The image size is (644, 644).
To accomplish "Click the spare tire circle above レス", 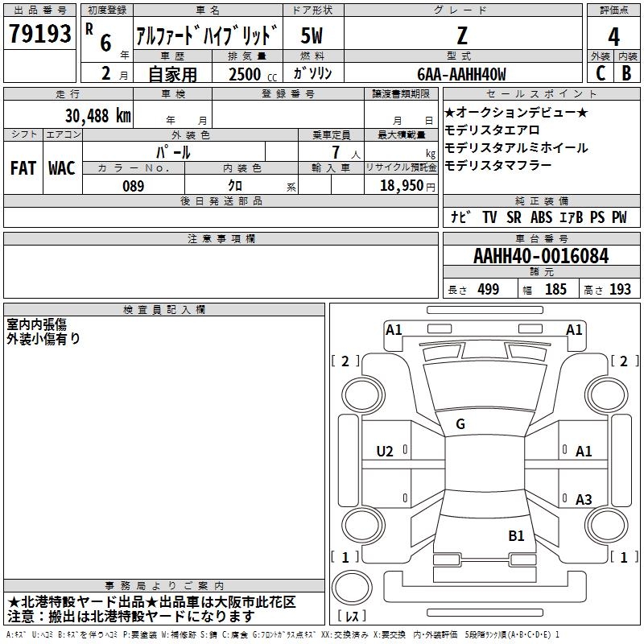I will pyautogui.click(x=352, y=587).
